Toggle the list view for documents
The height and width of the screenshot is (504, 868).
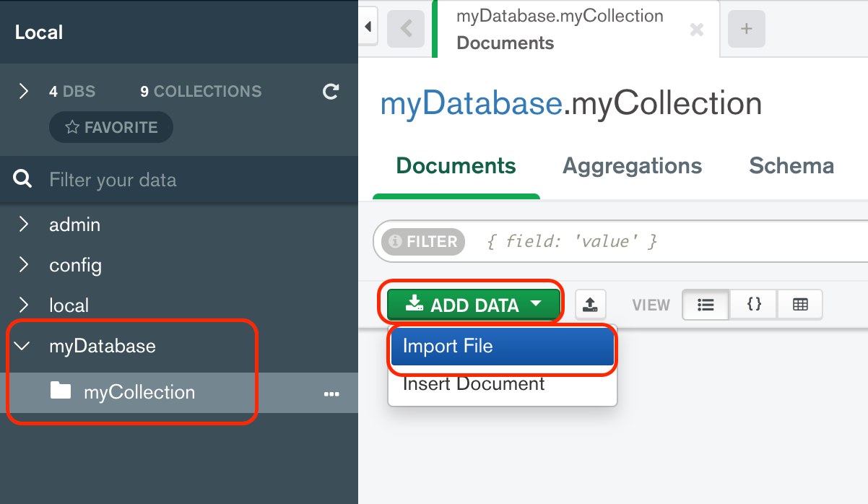pyautogui.click(x=705, y=304)
